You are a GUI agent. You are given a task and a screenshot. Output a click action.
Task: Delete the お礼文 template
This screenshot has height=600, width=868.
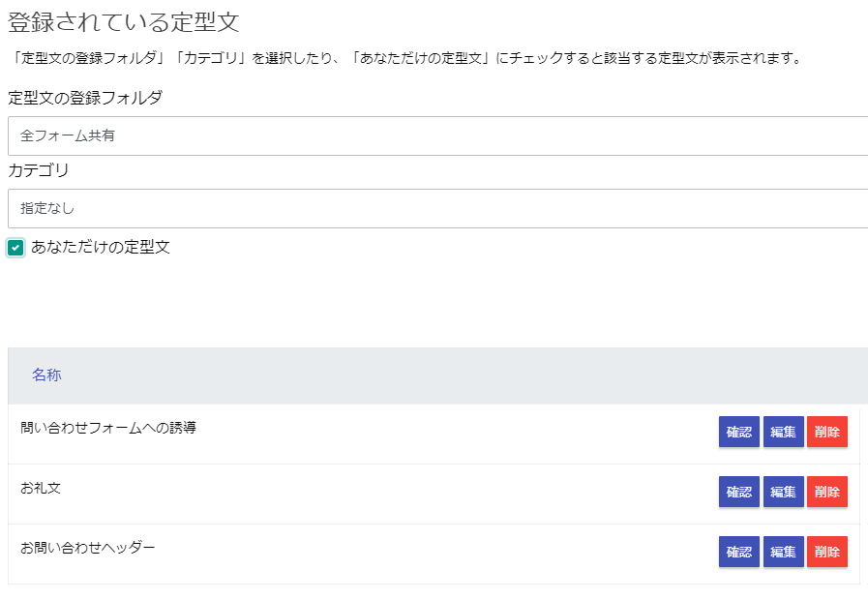pyautogui.click(x=827, y=492)
